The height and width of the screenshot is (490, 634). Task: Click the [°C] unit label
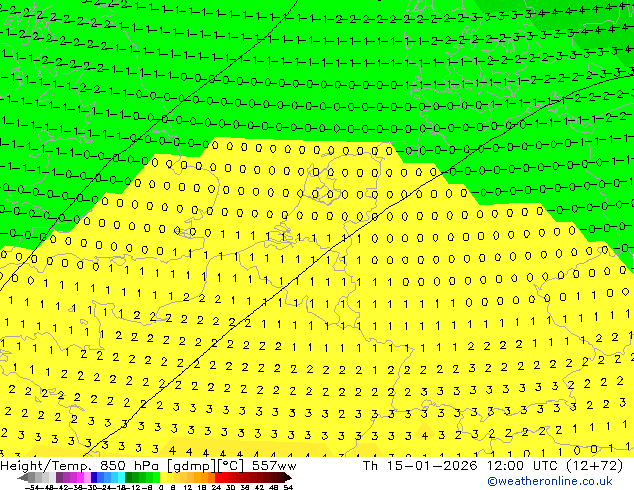pos(231,466)
